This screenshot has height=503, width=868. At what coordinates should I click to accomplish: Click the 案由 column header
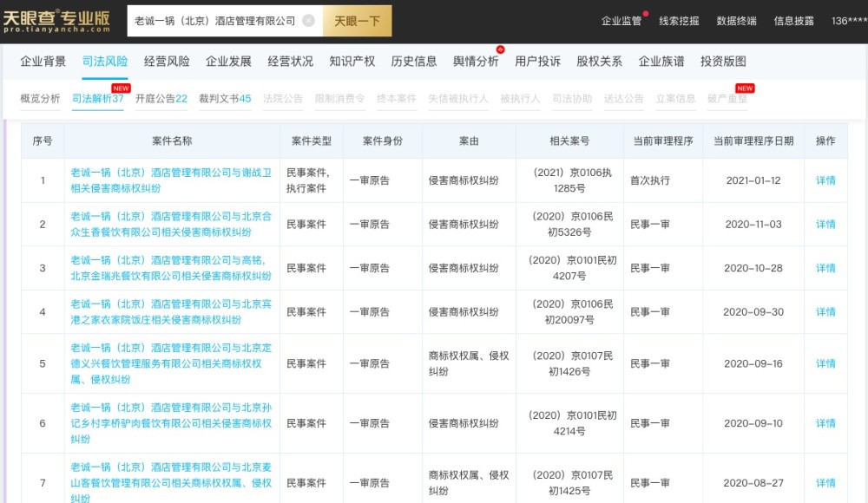coord(469,141)
